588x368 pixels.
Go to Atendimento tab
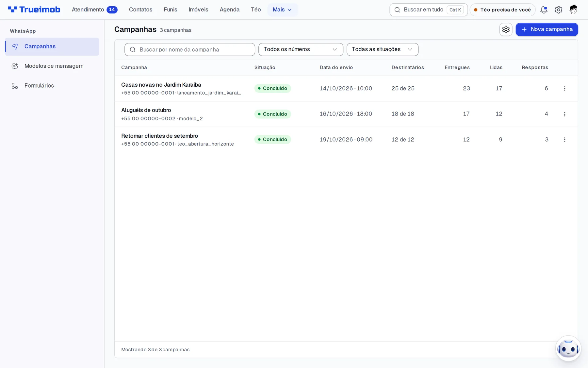(x=94, y=9)
